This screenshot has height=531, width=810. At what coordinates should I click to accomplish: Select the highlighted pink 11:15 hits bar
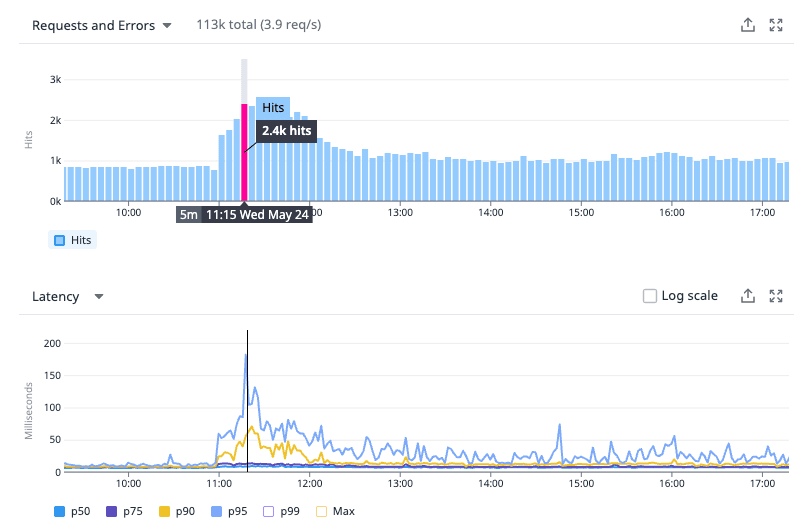click(x=244, y=152)
